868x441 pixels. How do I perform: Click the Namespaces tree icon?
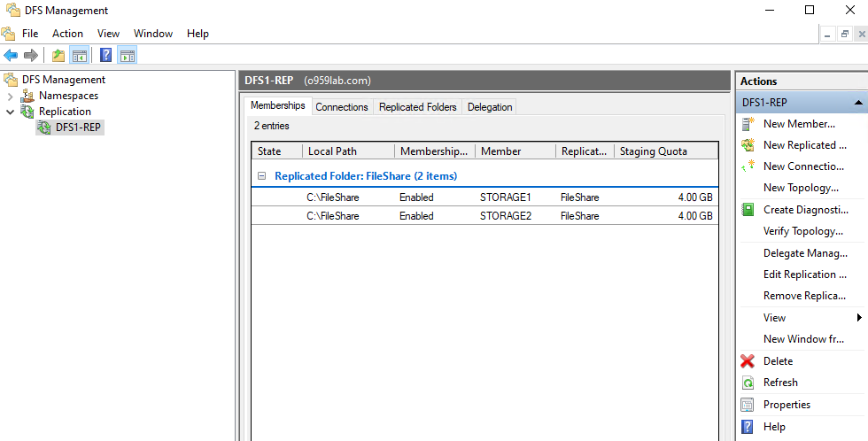pos(27,96)
